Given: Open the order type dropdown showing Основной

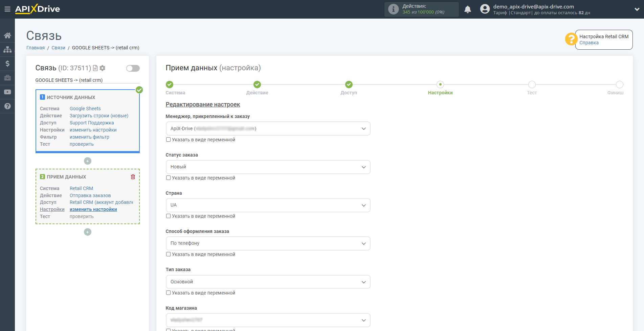Looking at the screenshot, I should 268,282.
